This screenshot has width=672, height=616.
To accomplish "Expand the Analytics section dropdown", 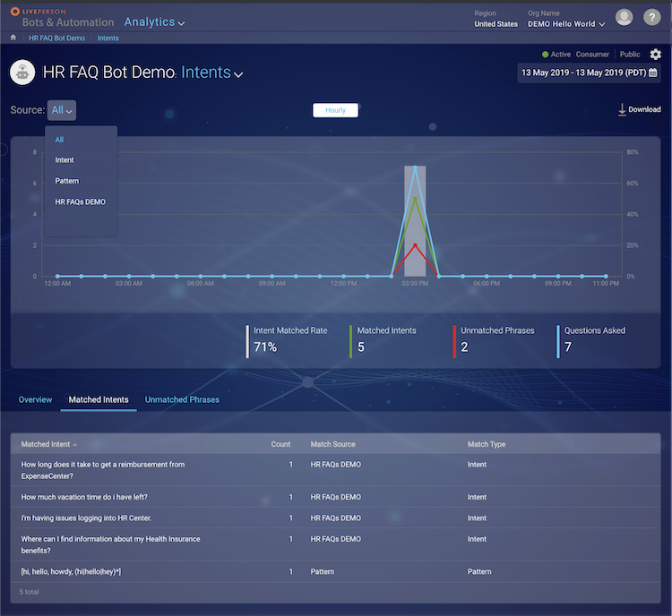I will [x=154, y=22].
